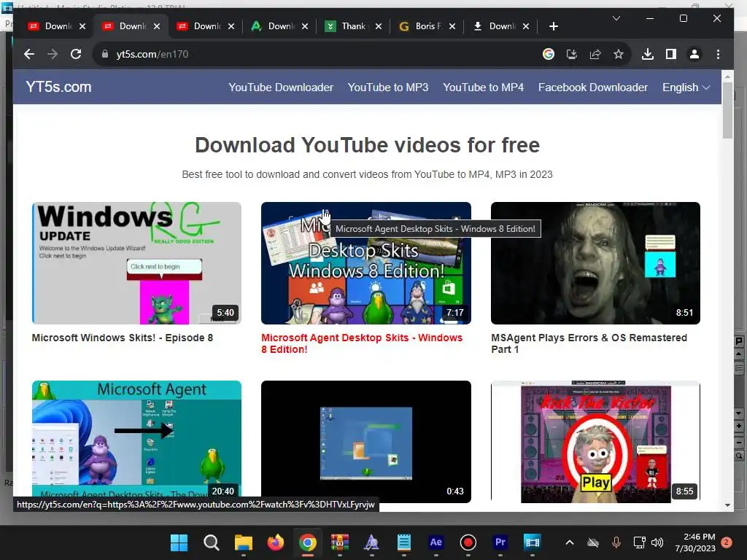Go back with the browser back arrow
The width and height of the screenshot is (747, 560).
click(29, 54)
